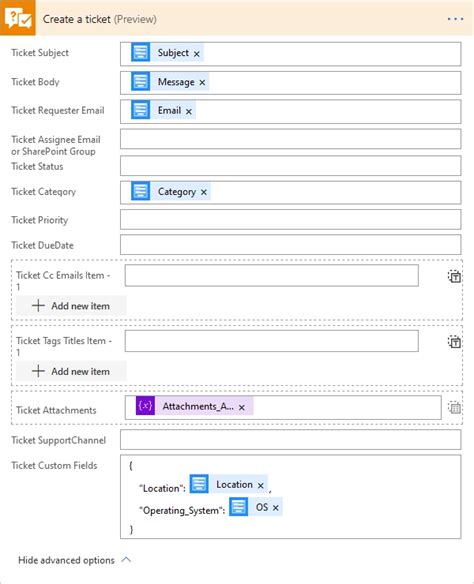Remove the OS token in Custom Fields
The width and height of the screenshot is (474, 584).
click(276, 508)
